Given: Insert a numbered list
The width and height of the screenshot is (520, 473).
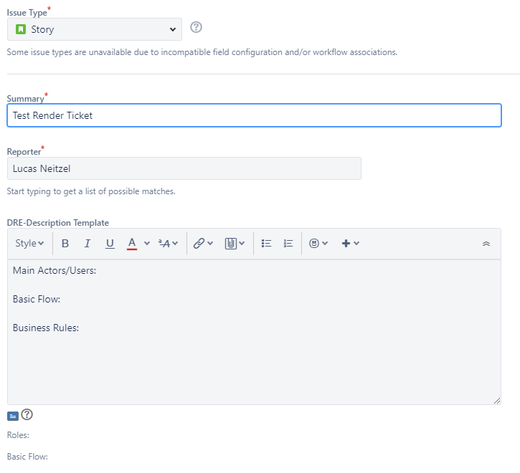Looking at the screenshot, I should pos(288,243).
